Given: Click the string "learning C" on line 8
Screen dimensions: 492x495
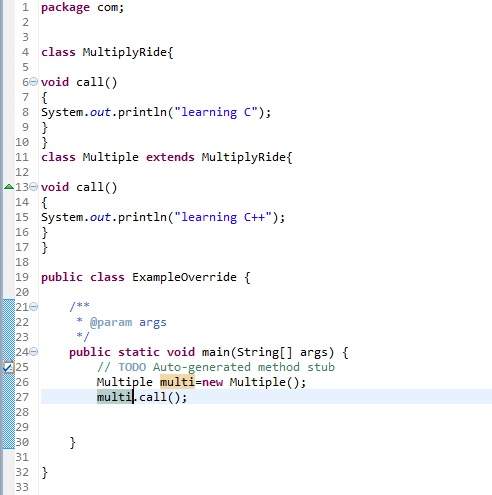Looking at the screenshot, I should pos(216,113).
